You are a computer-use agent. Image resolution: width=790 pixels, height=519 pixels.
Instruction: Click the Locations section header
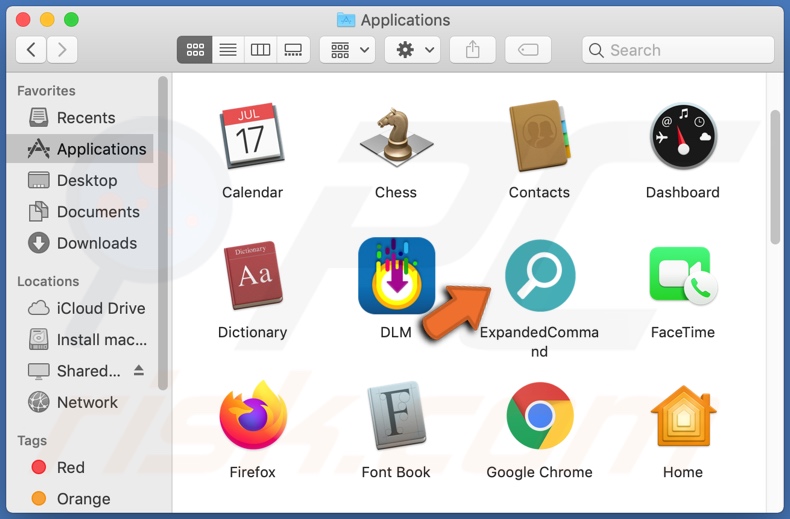point(48,281)
